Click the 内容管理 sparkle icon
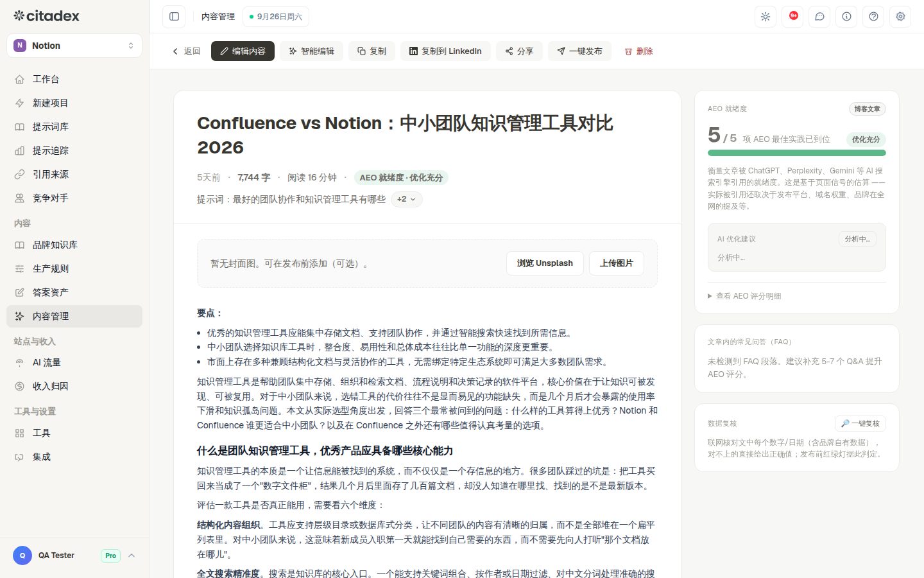Screen dimensions: 924x578 click(x=19, y=316)
